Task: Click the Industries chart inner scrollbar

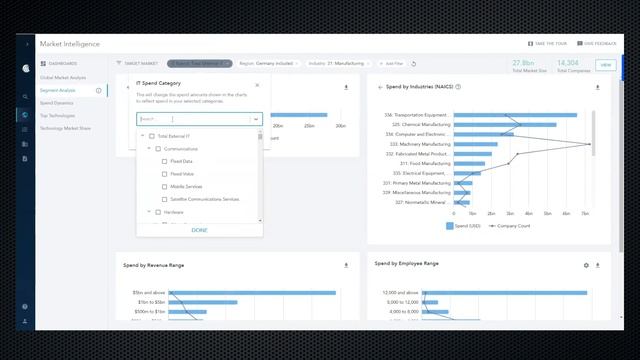Action: [593, 133]
